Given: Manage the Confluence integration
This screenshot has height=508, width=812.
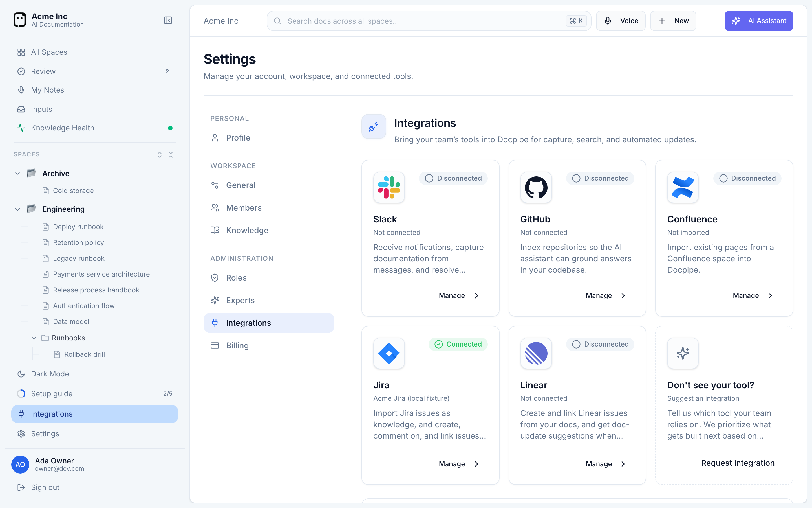Looking at the screenshot, I should 753,296.
